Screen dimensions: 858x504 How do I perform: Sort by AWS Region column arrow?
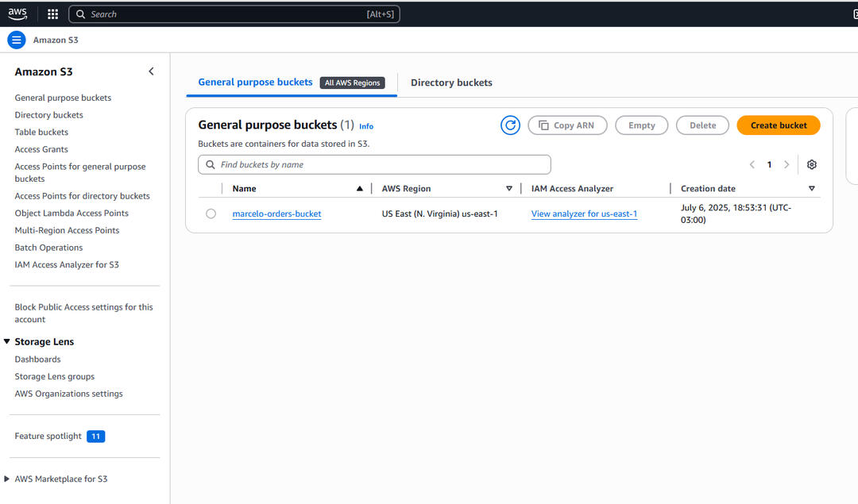point(509,189)
